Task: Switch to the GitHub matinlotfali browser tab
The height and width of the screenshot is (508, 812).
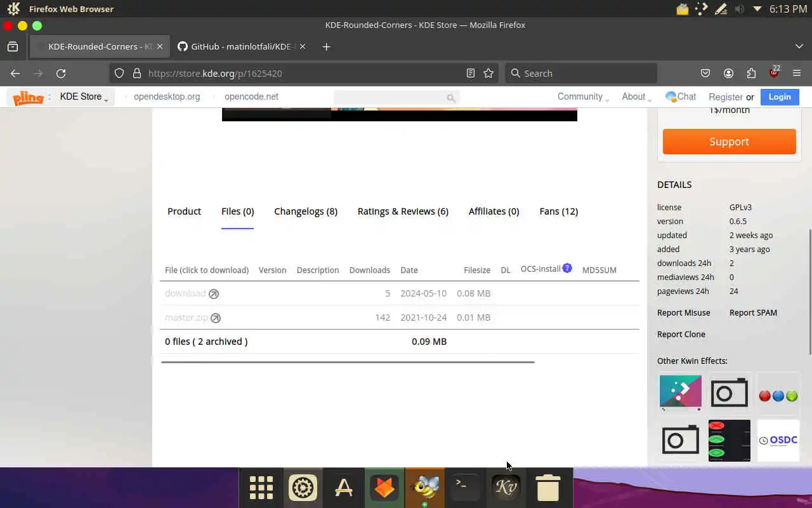Action: point(241,46)
